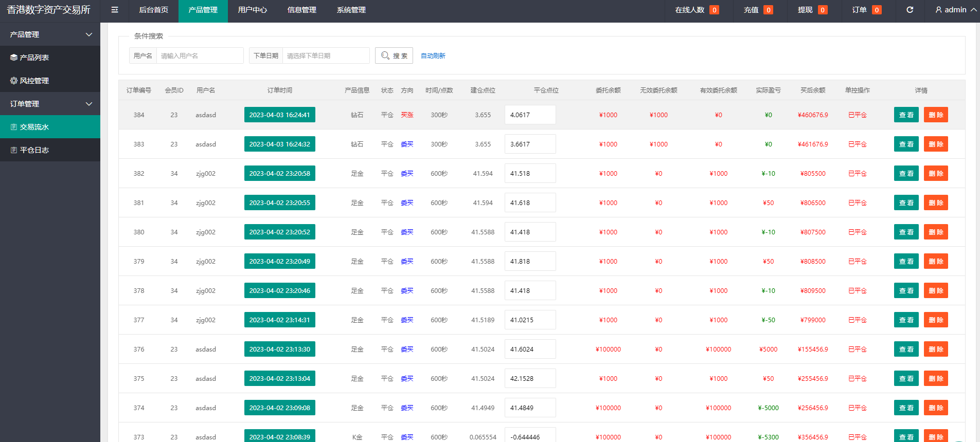Image resolution: width=980 pixels, height=442 pixels.
Task: Delete order 382 using 删除 button
Action: tap(936, 174)
